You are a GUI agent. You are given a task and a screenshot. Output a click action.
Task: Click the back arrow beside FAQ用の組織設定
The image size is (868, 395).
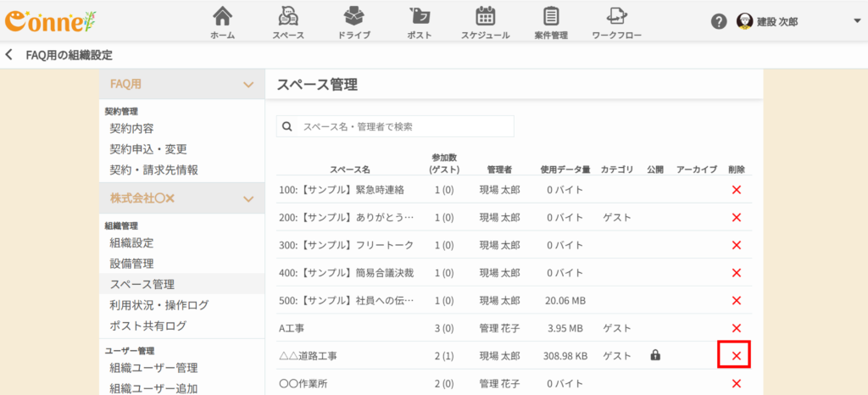[x=9, y=54]
